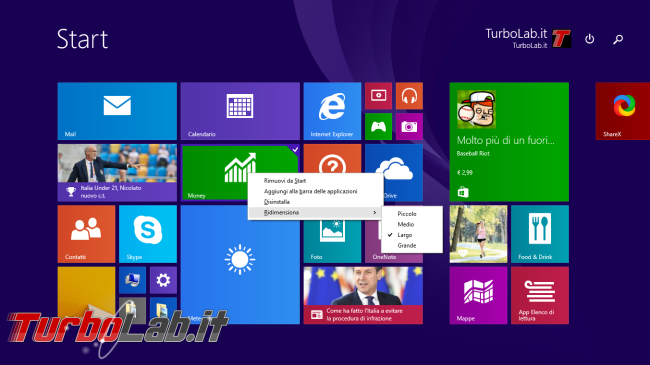Open the App Elenco di lettura tile

coord(540,295)
